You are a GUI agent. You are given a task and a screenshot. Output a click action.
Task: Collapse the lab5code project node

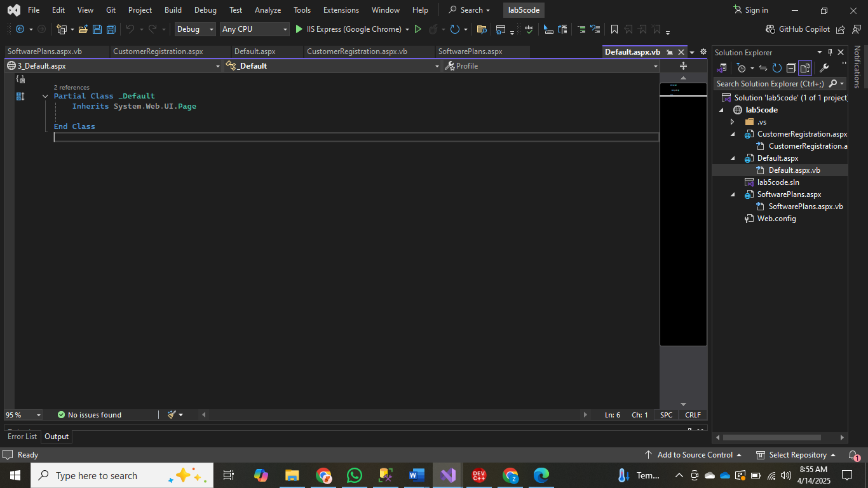[x=721, y=110]
